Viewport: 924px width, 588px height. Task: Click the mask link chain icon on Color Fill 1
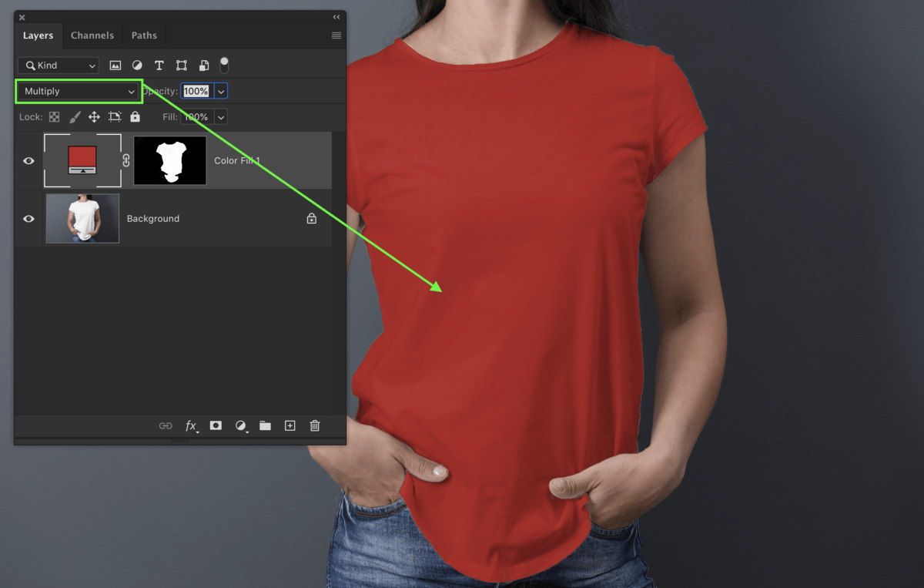[x=126, y=161]
